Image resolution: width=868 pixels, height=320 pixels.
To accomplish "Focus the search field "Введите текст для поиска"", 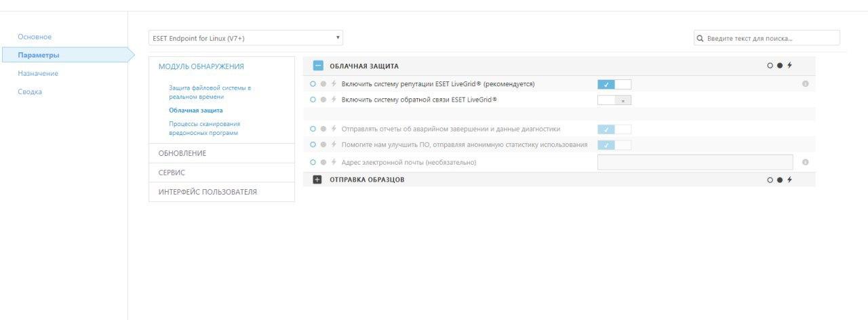I will point(767,38).
